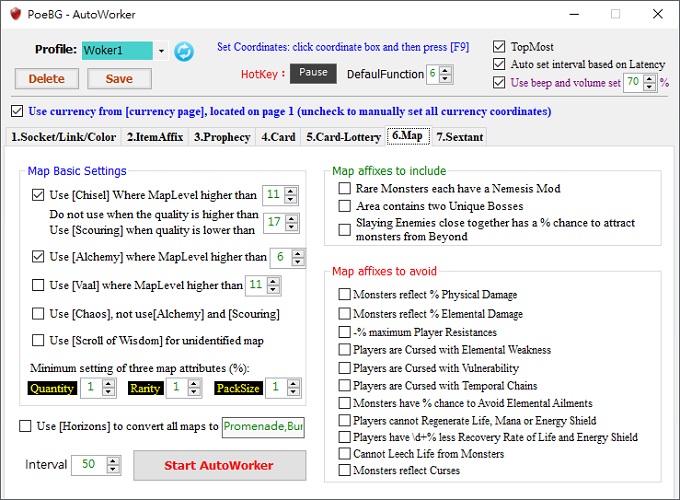The image size is (680, 500).
Task: Check Players are Cursed with Vulnerability
Action: (344, 368)
